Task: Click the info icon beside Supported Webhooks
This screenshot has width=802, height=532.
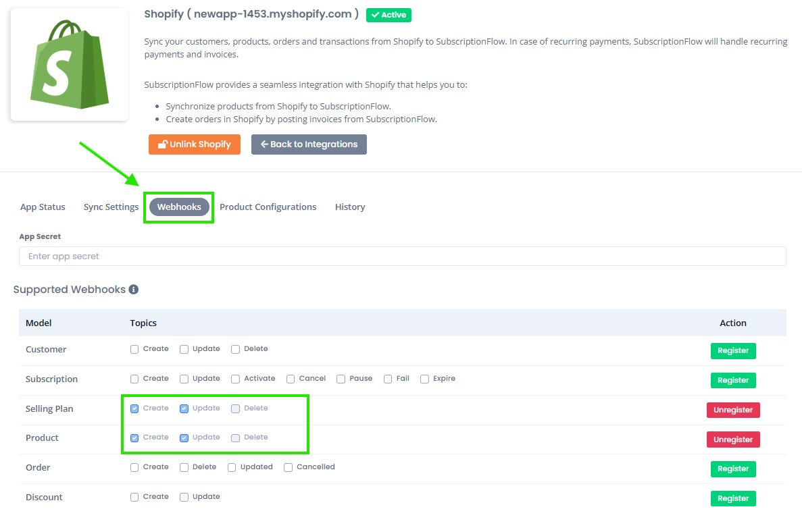Action: 134,289
